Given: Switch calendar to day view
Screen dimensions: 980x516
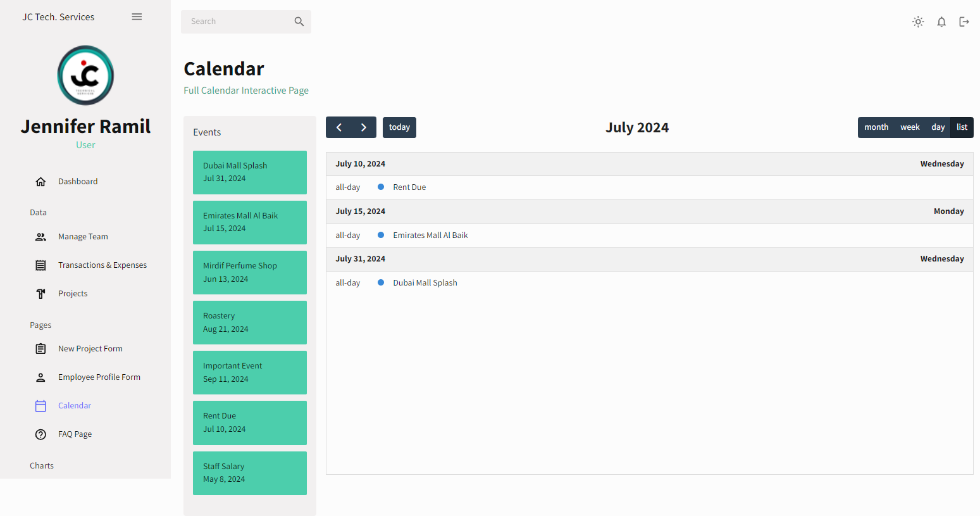Looking at the screenshot, I should 938,127.
